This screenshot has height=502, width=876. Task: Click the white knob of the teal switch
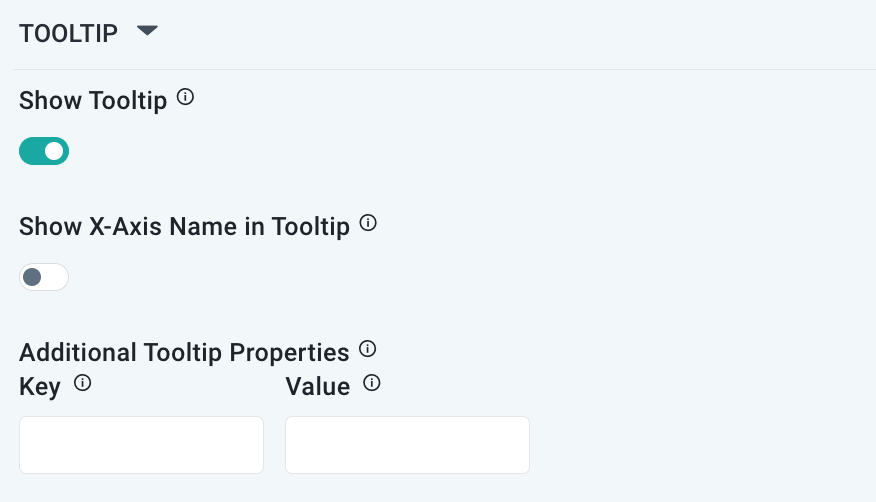pyautogui.click(x=55, y=151)
